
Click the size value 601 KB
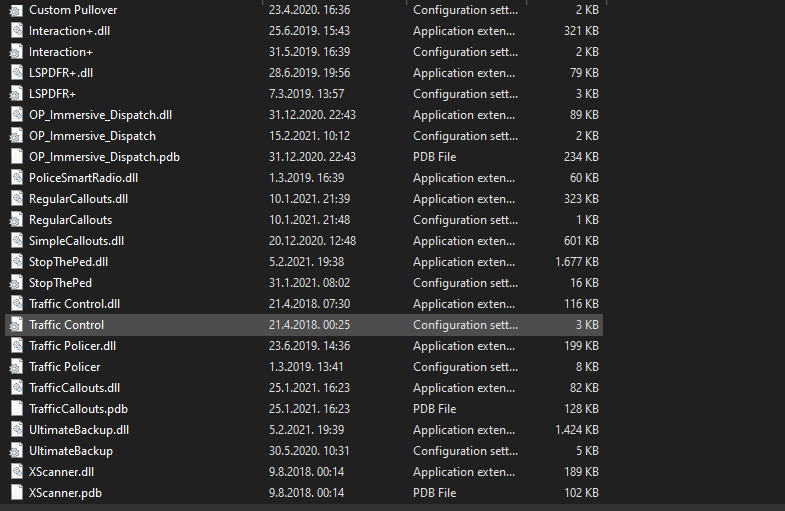point(581,241)
